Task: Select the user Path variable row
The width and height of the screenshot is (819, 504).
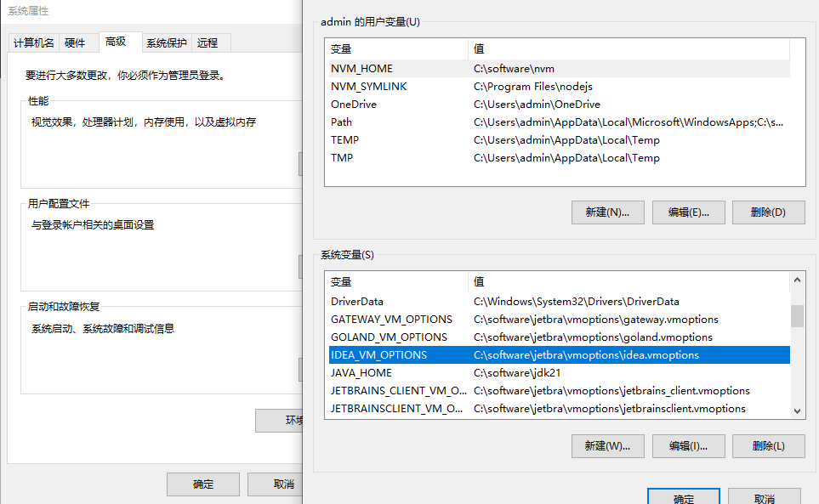Action: (x=341, y=122)
